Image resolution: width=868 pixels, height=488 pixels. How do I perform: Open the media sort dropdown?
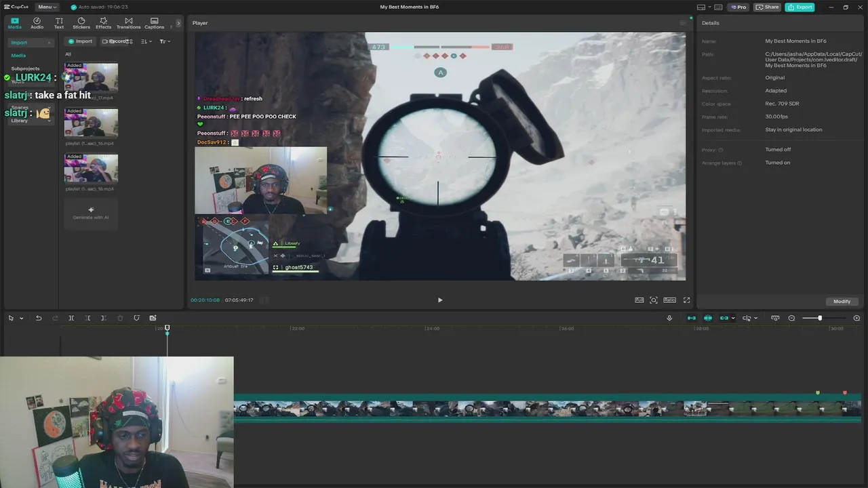tap(146, 41)
